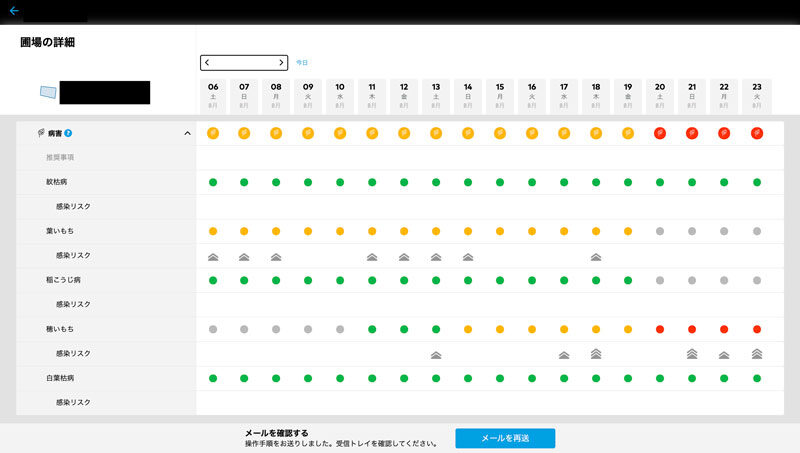Click 紋枯病 green dot for 06
Image resolution: width=800 pixels, height=453 pixels.
(213, 182)
